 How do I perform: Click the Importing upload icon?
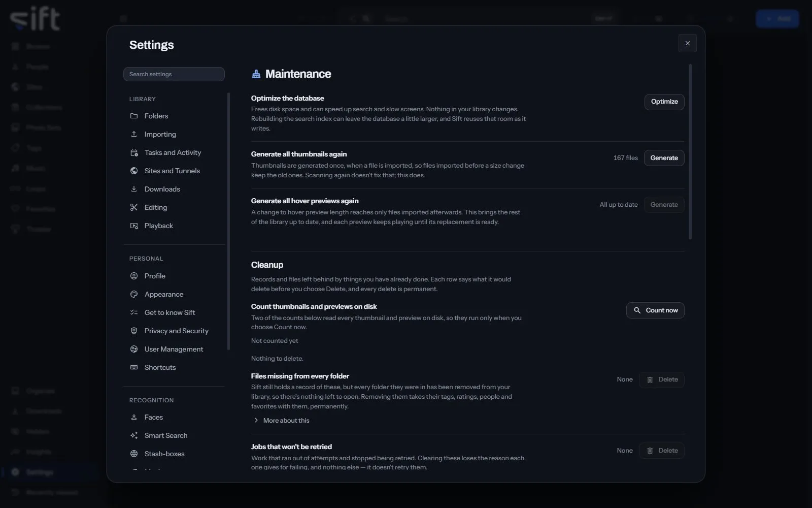[134, 134]
